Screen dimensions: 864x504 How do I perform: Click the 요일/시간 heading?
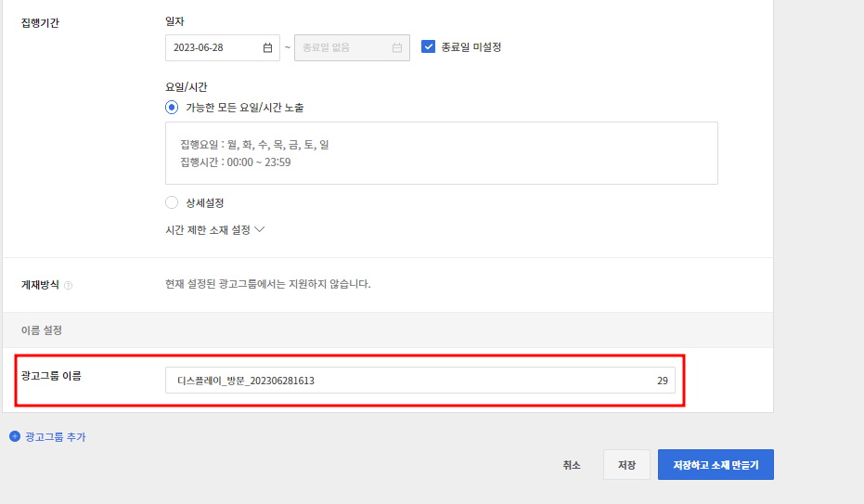(x=187, y=87)
